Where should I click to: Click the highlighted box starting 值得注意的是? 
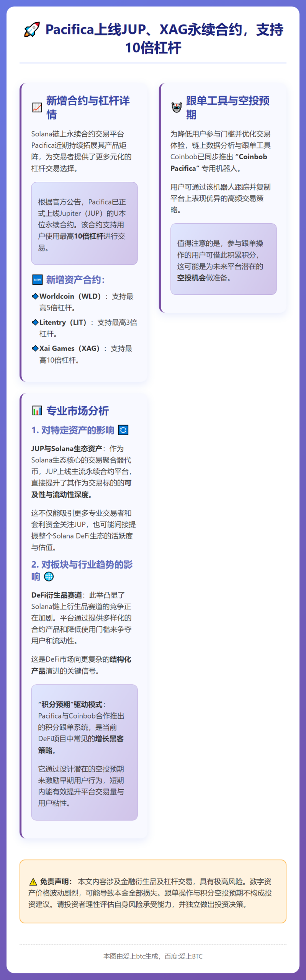click(x=223, y=259)
